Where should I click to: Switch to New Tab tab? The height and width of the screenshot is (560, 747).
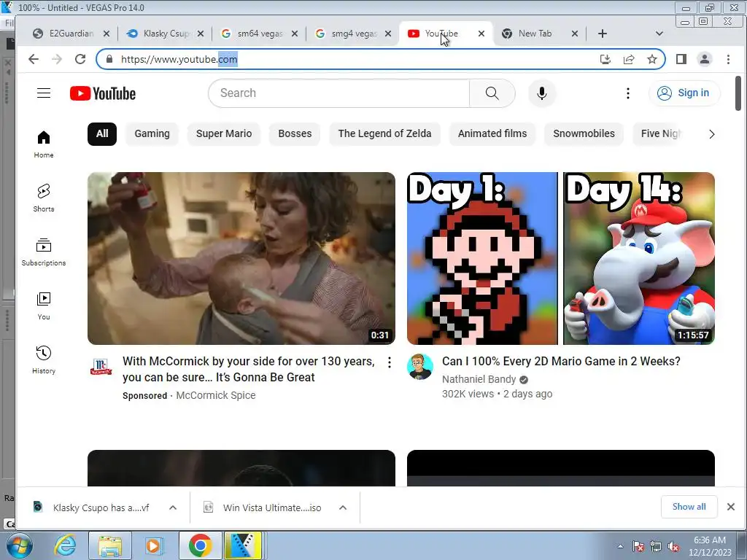(x=535, y=34)
